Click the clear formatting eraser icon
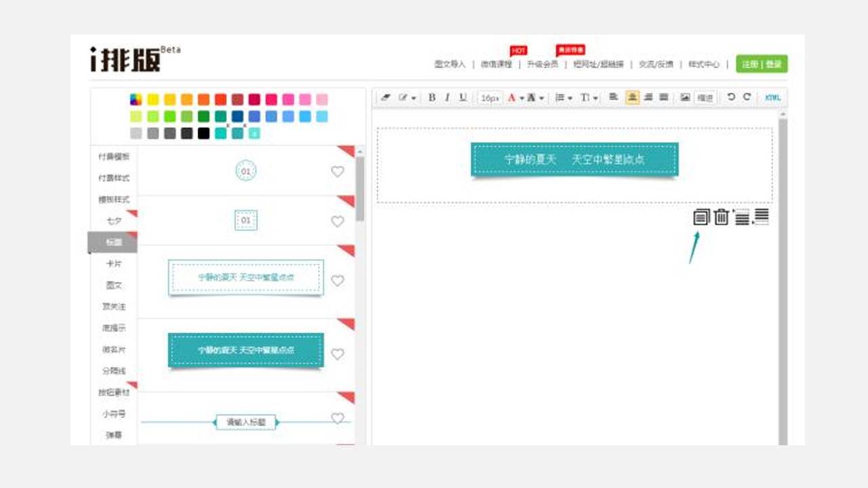Image resolution: width=868 pixels, height=488 pixels. (386, 98)
